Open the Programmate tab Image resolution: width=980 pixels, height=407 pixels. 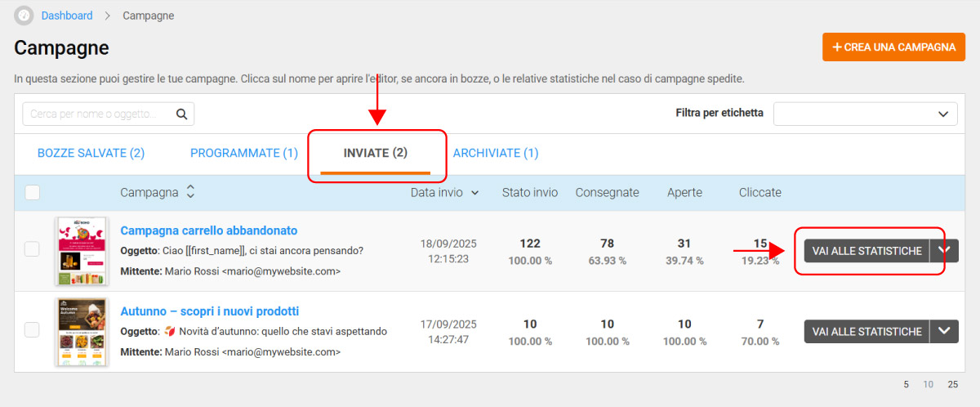tap(243, 153)
